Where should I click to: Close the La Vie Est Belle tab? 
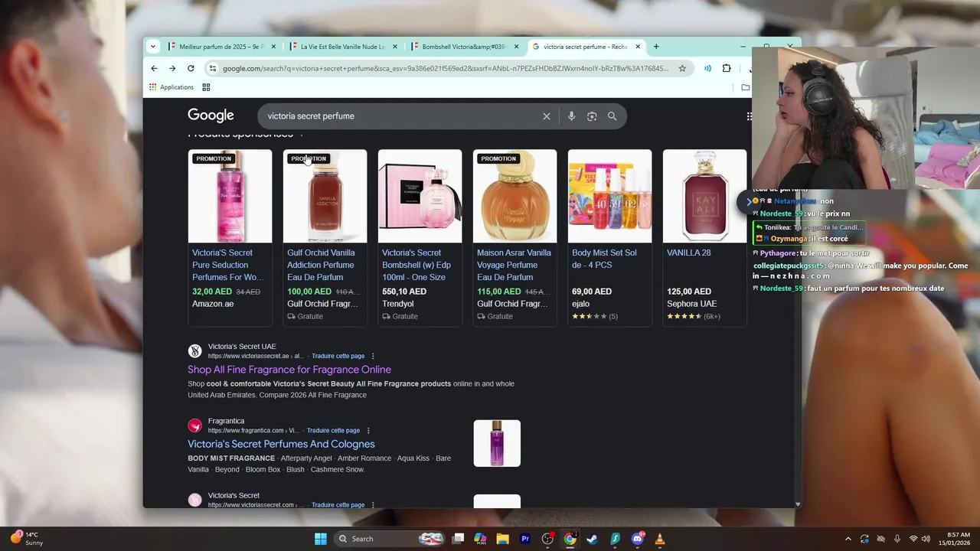coord(395,47)
